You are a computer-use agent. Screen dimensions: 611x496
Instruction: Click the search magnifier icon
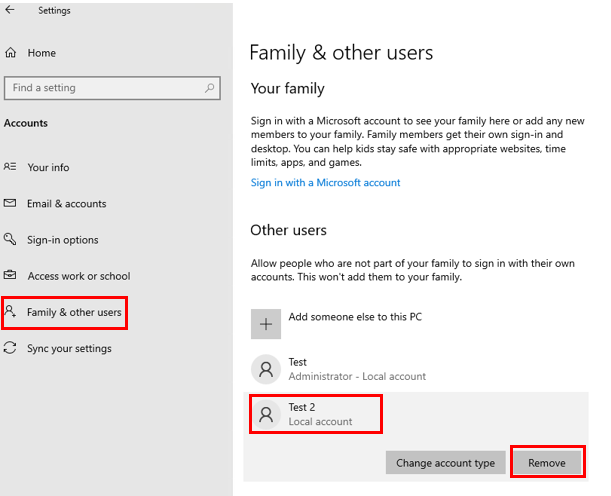209,88
